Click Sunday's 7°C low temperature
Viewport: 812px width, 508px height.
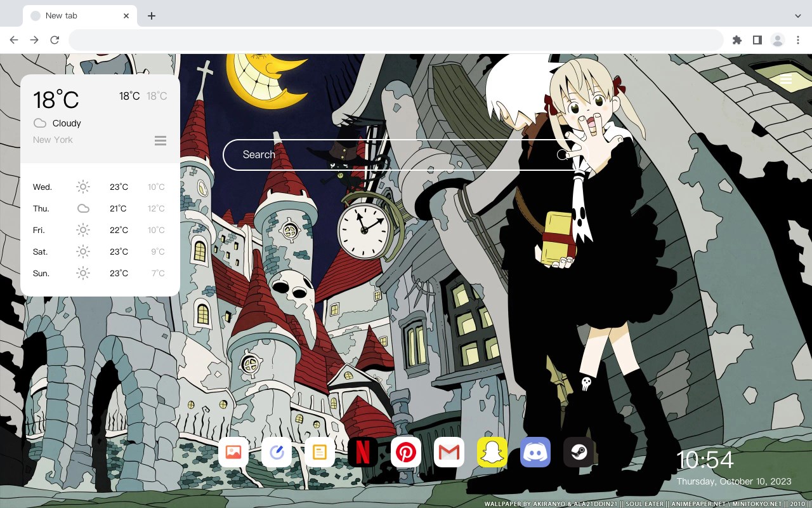158,273
